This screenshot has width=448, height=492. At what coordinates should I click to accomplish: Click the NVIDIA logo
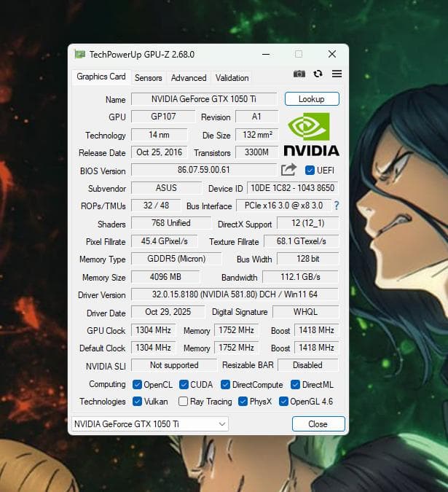(311, 134)
